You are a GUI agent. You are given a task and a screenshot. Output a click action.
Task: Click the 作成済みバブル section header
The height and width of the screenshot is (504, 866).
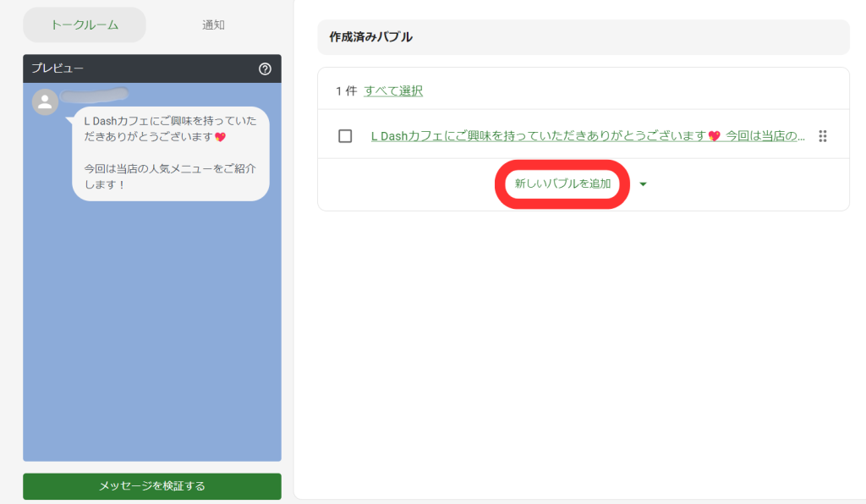pos(371,37)
